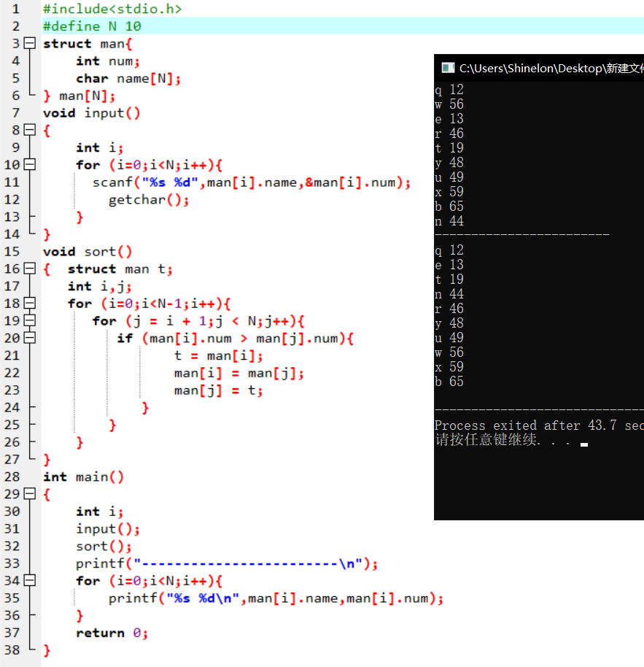
Task: Click 'void input()' function header
Action: pos(91,113)
